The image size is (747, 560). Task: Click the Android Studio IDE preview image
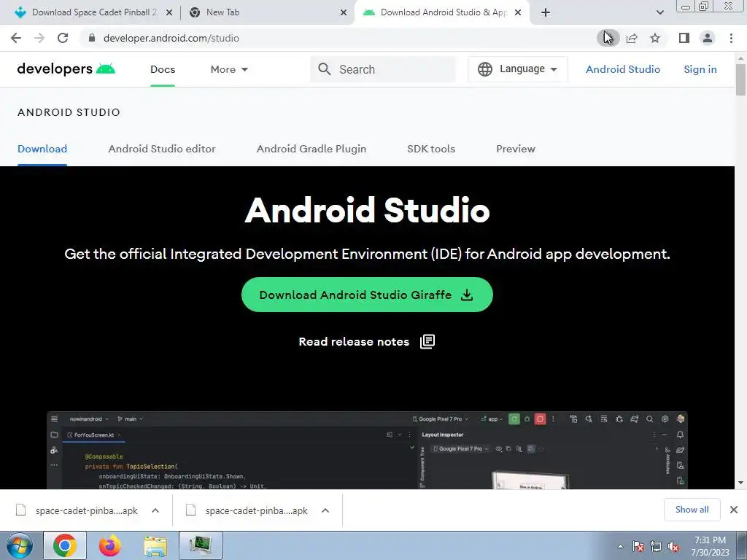click(367, 450)
